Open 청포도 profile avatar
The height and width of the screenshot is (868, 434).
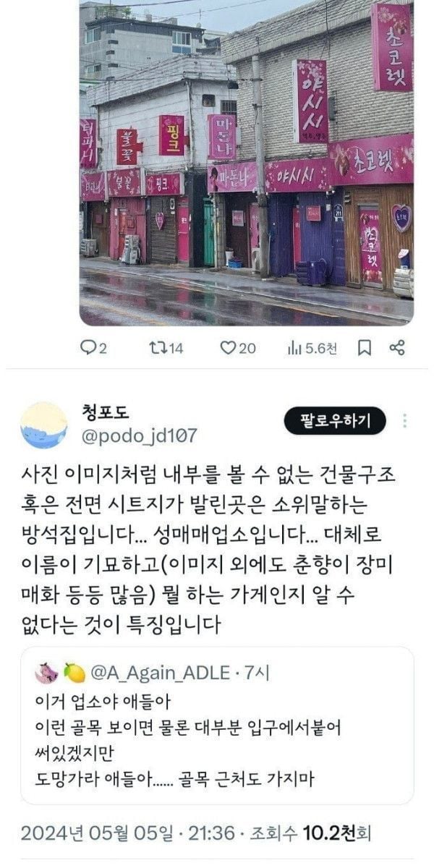click(44, 425)
